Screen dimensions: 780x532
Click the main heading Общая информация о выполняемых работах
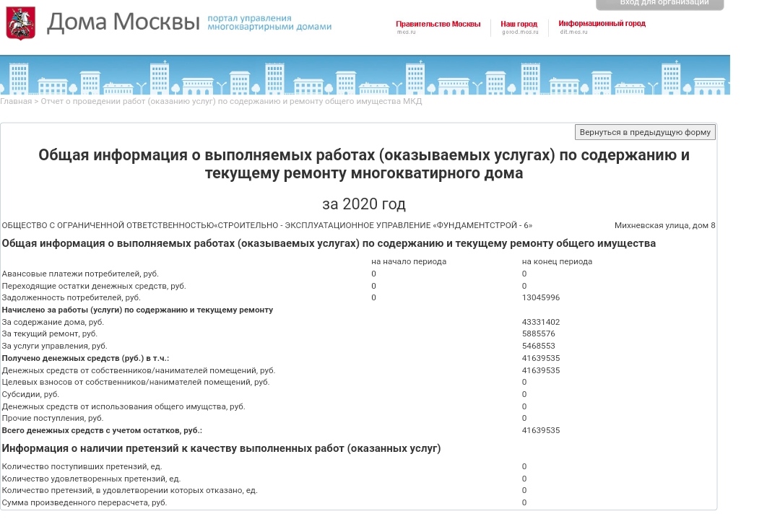363,164
